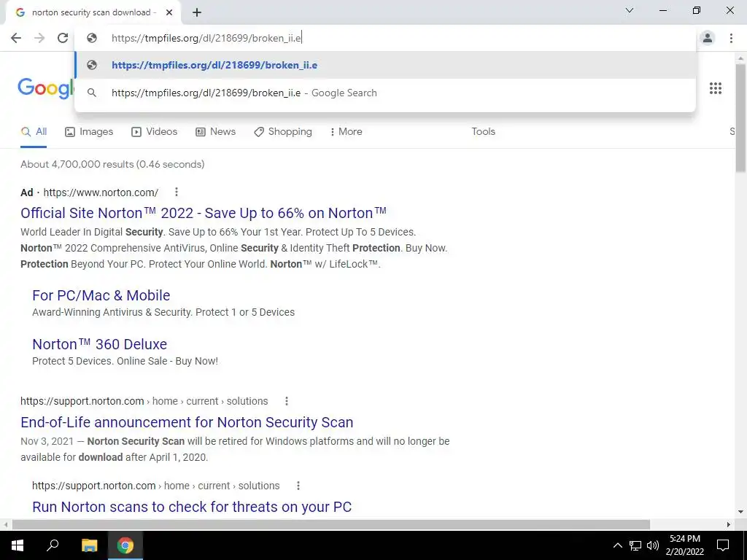Open a new tab with the plus button
Screen dimensions: 747x560
click(x=197, y=13)
